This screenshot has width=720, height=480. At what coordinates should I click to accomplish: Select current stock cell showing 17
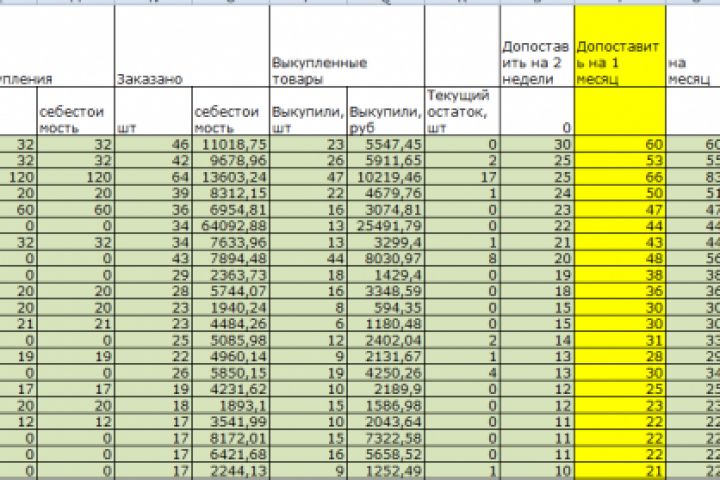[462, 177]
